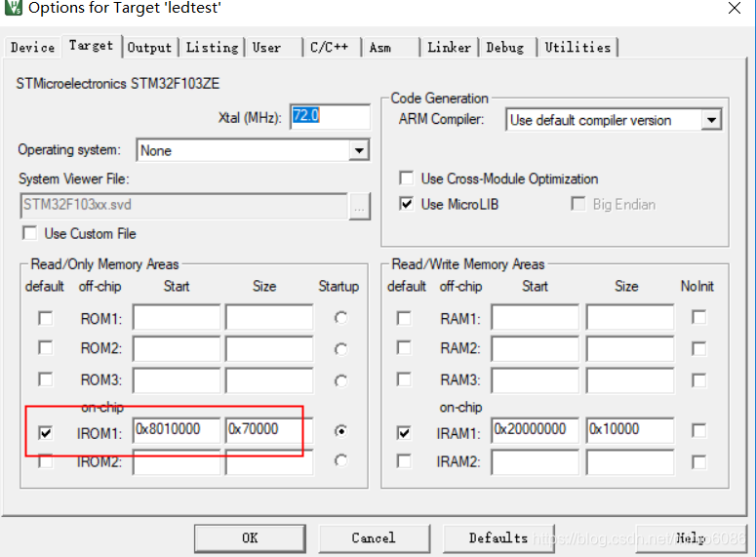The image size is (756, 557).
Task: Click the Keil uVision icon in the title bar
Action: pyautogui.click(x=13, y=7)
